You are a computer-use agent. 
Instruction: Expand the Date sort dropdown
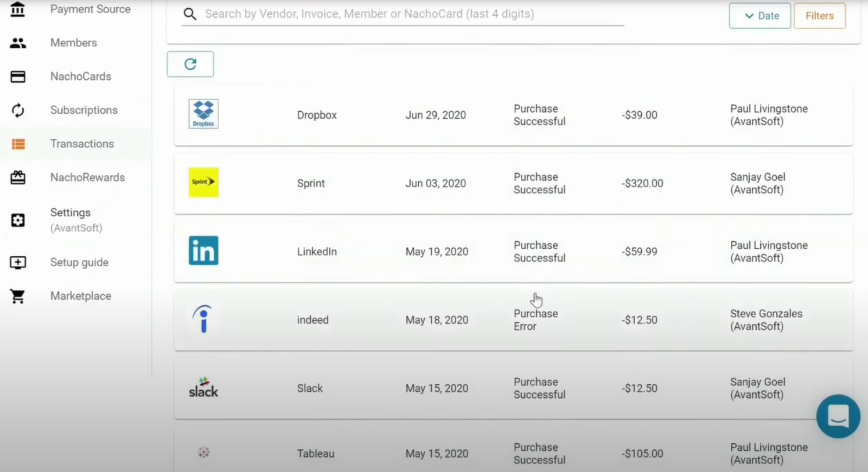pyautogui.click(x=759, y=16)
